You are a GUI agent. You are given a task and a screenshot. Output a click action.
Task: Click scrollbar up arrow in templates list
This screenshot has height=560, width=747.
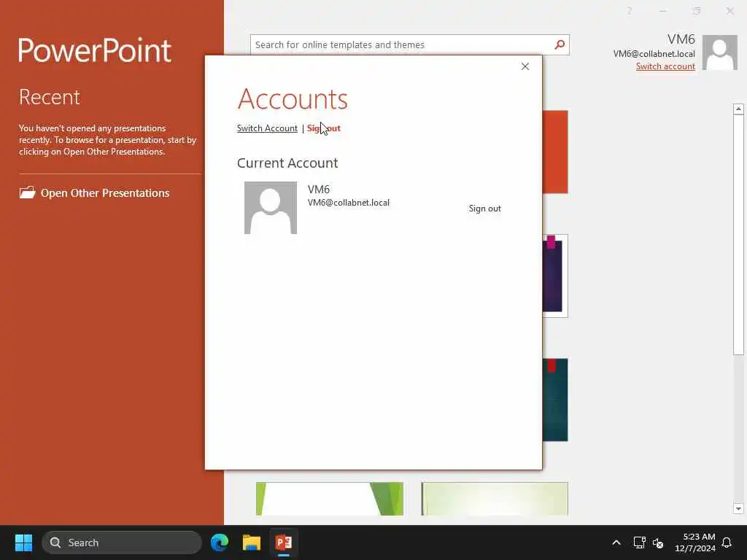pyautogui.click(x=738, y=109)
